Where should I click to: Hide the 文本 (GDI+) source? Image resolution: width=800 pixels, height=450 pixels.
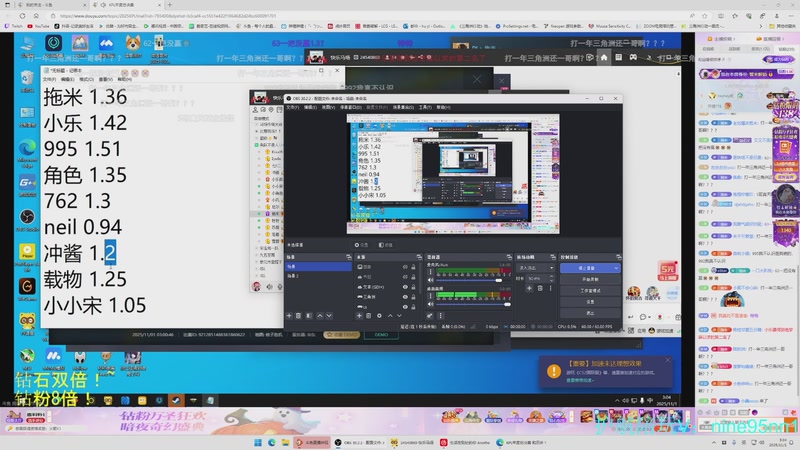point(405,287)
